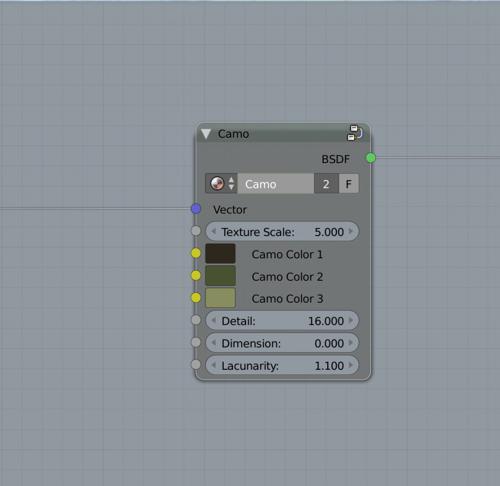Image resolution: width=500 pixels, height=486 pixels.
Task: Click the yellow Camo Color 3 socket
Action: coord(196,298)
